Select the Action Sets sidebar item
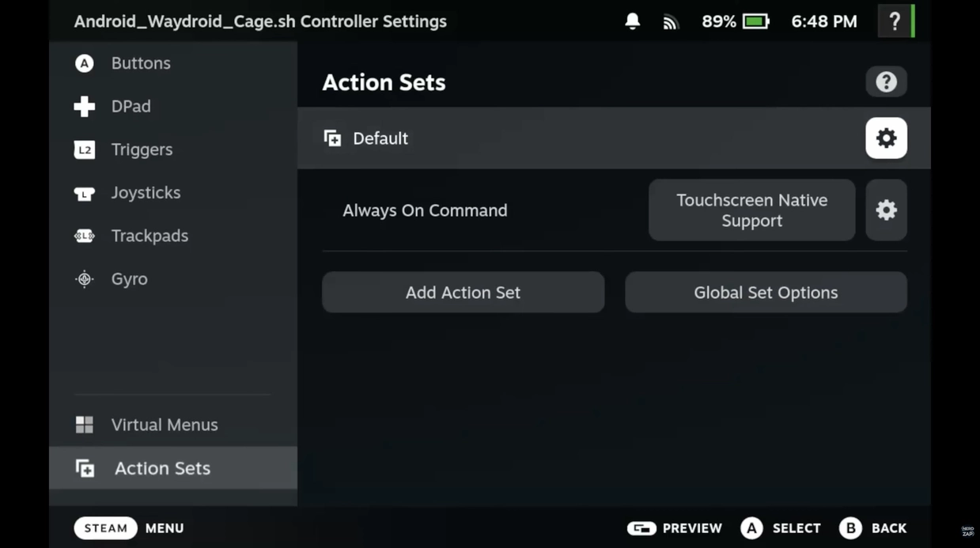The height and width of the screenshot is (548, 980). tap(162, 468)
